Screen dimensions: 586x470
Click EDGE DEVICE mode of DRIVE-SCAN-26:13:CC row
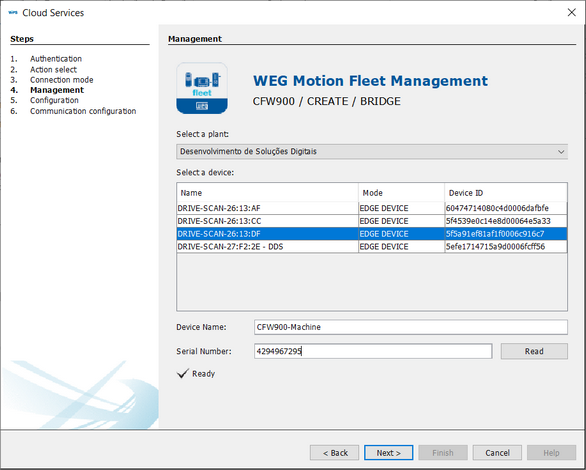[384, 221]
